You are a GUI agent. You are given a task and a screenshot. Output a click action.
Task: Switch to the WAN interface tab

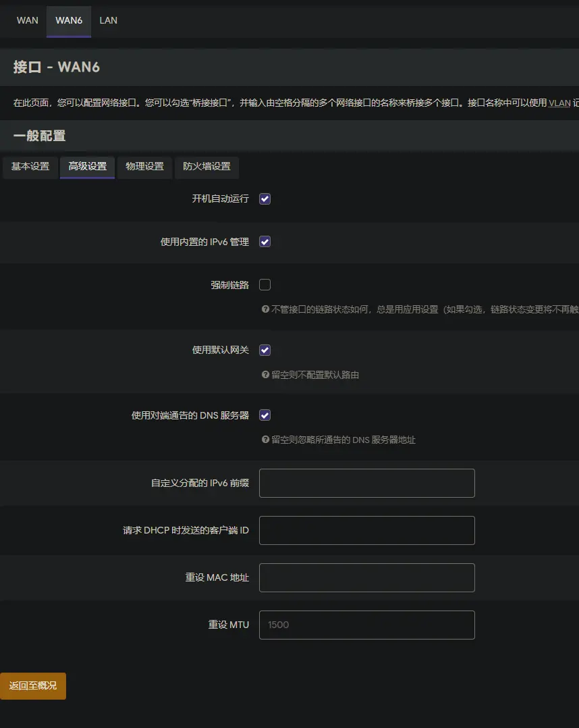coord(28,20)
